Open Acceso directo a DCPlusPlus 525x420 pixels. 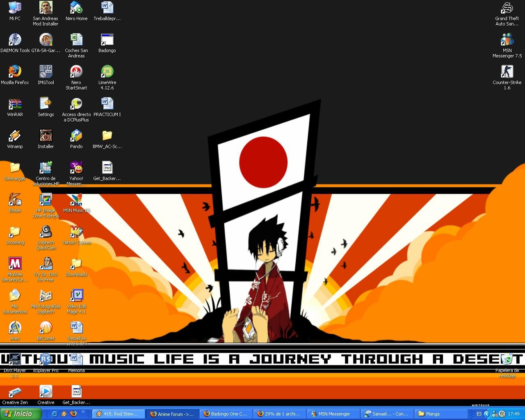click(x=76, y=110)
